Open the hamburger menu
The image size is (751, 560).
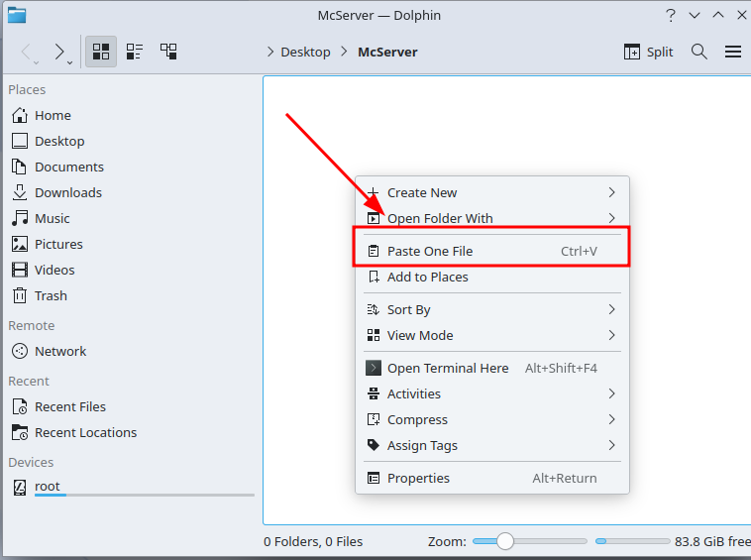click(733, 52)
